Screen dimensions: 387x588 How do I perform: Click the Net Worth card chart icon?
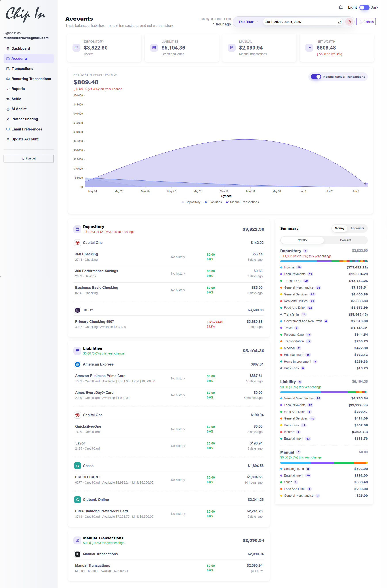[x=309, y=48]
